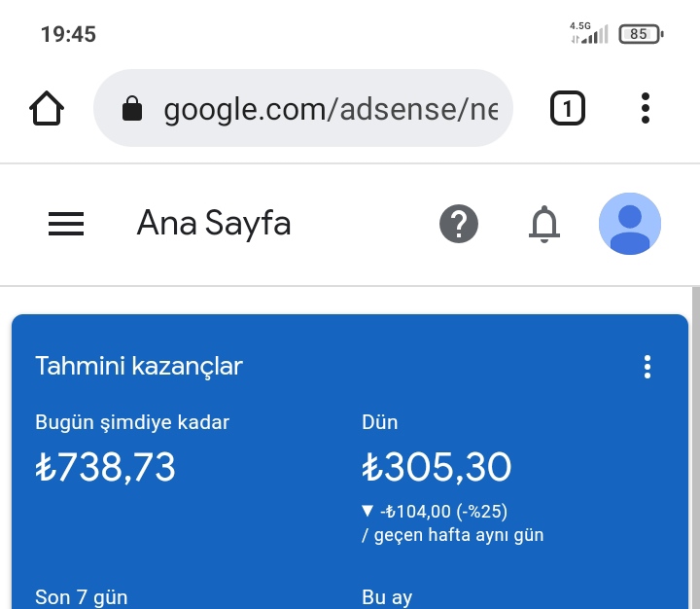Tap the browser home icon
The height and width of the screenshot is (609, 700).
(47, 108)
